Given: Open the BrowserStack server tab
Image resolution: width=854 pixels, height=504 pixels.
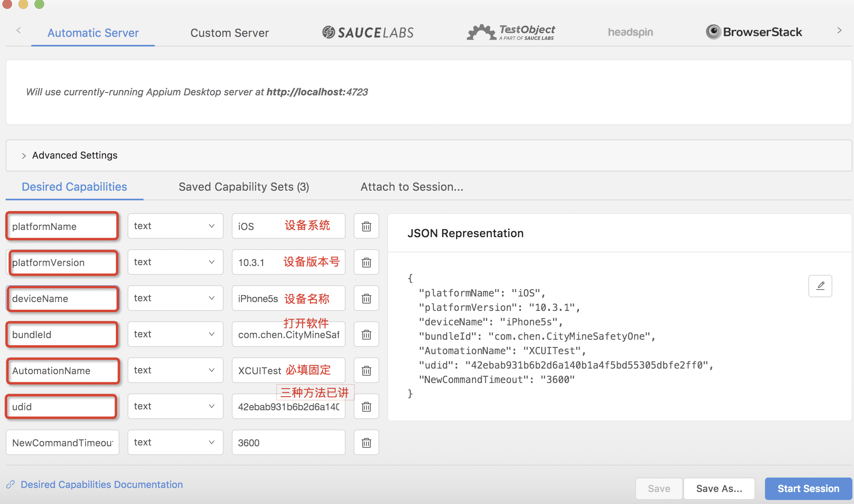Looking at the screenshot, I should pos(754,32).
